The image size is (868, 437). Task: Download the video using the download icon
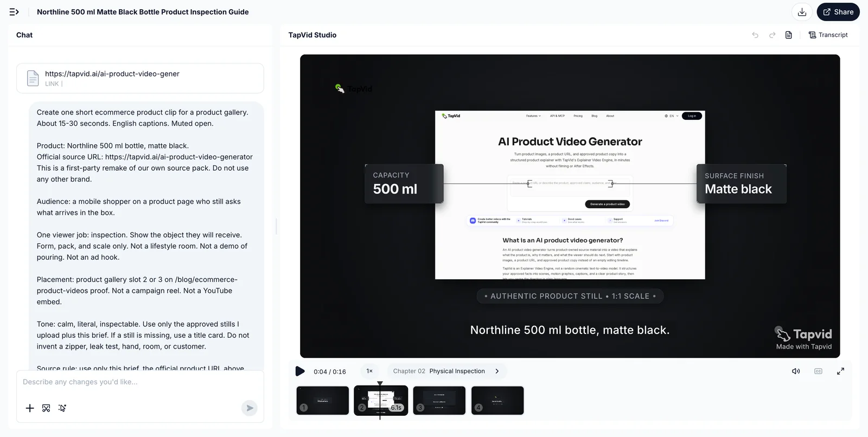click(802, 12)
